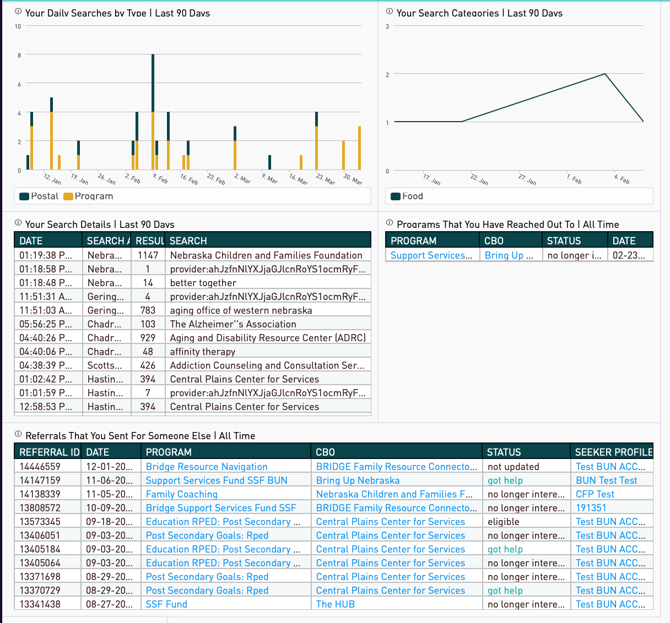Toggle the Postal legend entry in the chart
This screenshot has height=623, width=670.
(40, 196)
